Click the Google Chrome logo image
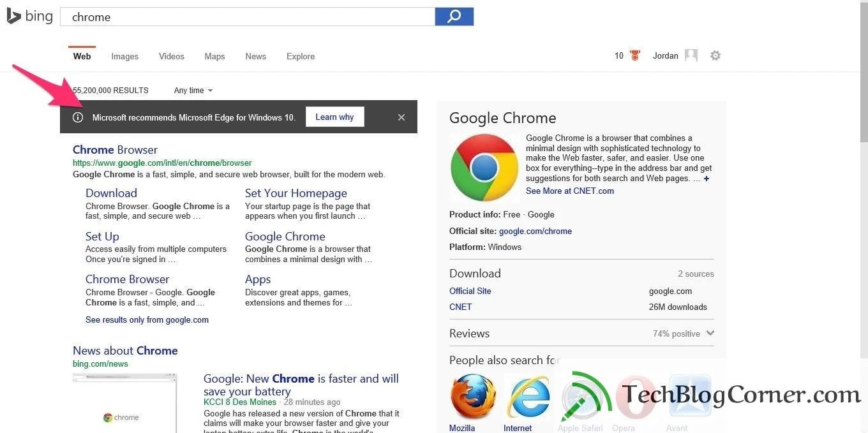Screen dimensions: 868x433 (484, 168)
